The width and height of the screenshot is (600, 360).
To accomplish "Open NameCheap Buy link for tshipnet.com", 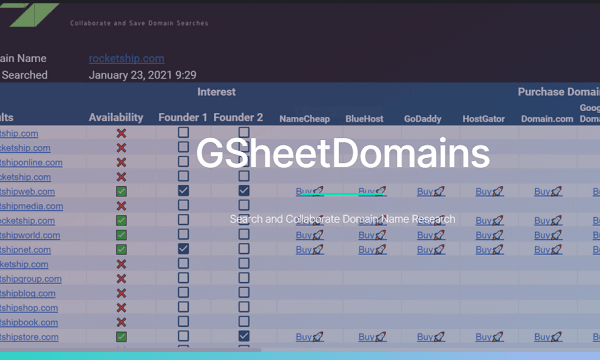I will 310,250.
